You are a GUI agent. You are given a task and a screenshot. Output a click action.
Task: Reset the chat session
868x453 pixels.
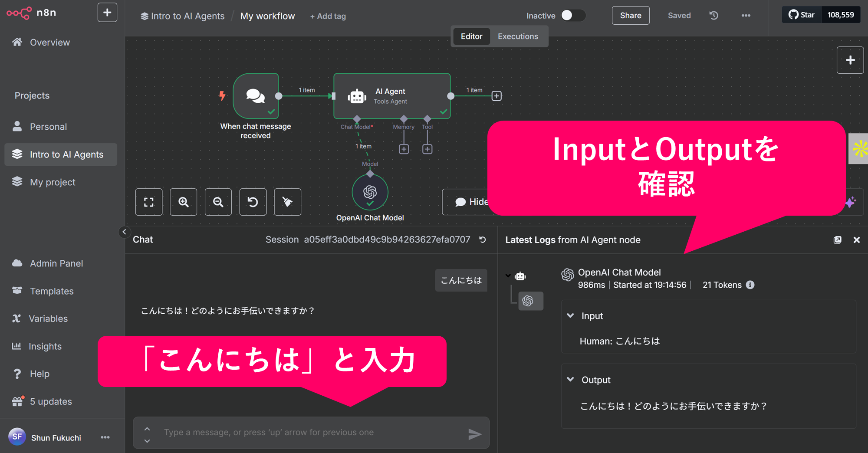pyautogui.click(x=483, y=240)
